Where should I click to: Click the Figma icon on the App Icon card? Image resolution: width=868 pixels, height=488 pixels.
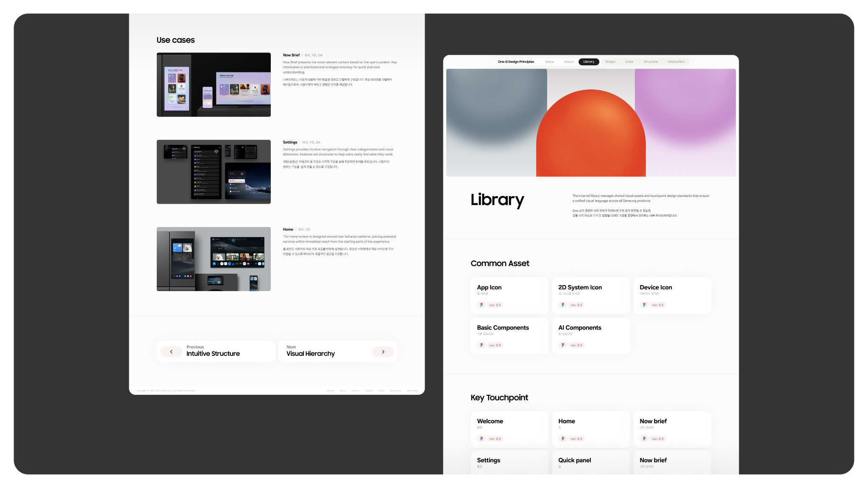click(482, 305)
